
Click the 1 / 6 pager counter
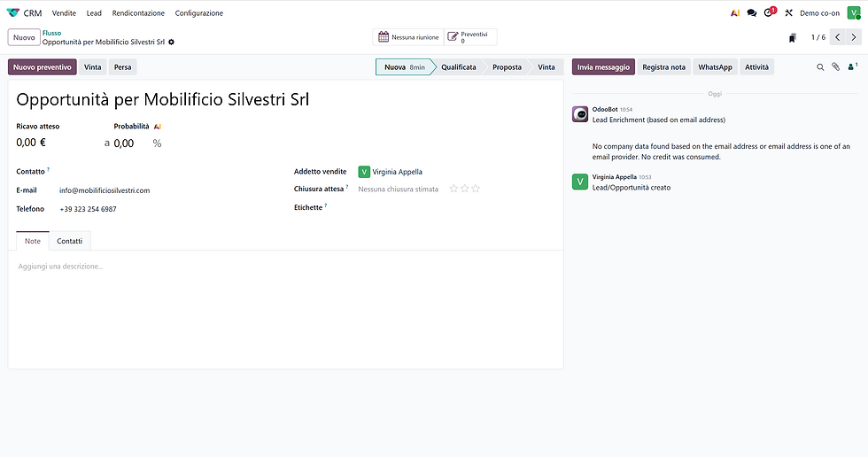pos(818,37)
